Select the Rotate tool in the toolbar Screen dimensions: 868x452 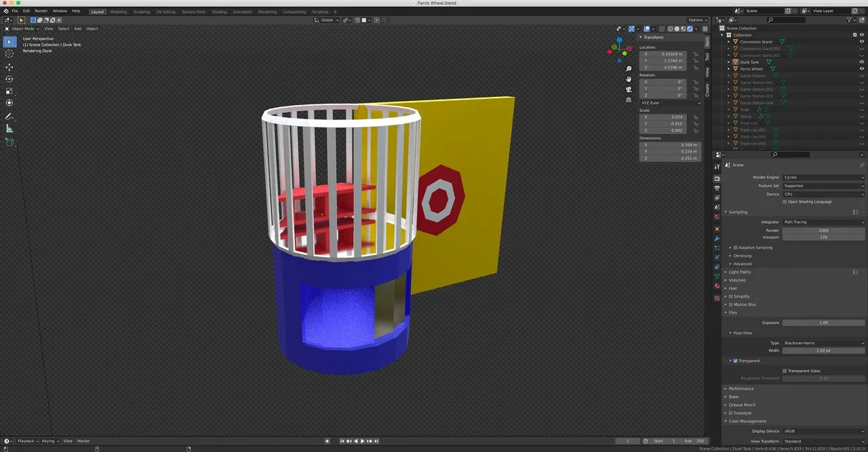pyautogui.click(x=9, y=79)
